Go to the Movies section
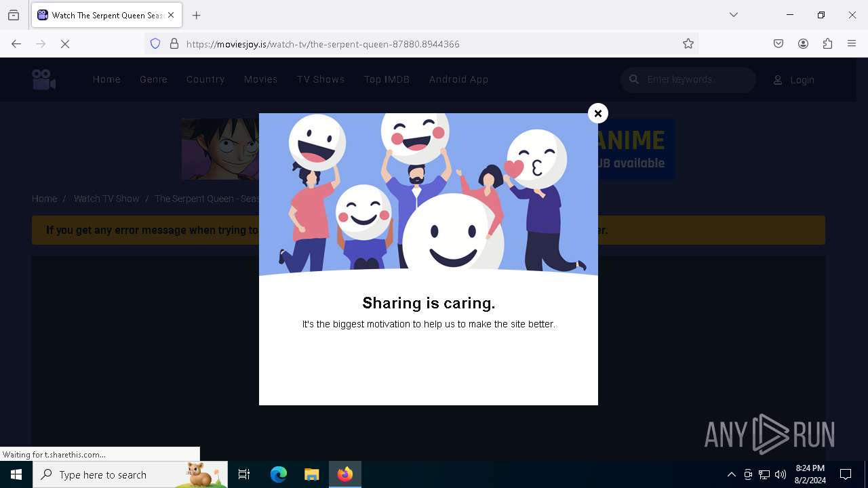The height and width of the screenshot is (488, 868). point(260,79)
